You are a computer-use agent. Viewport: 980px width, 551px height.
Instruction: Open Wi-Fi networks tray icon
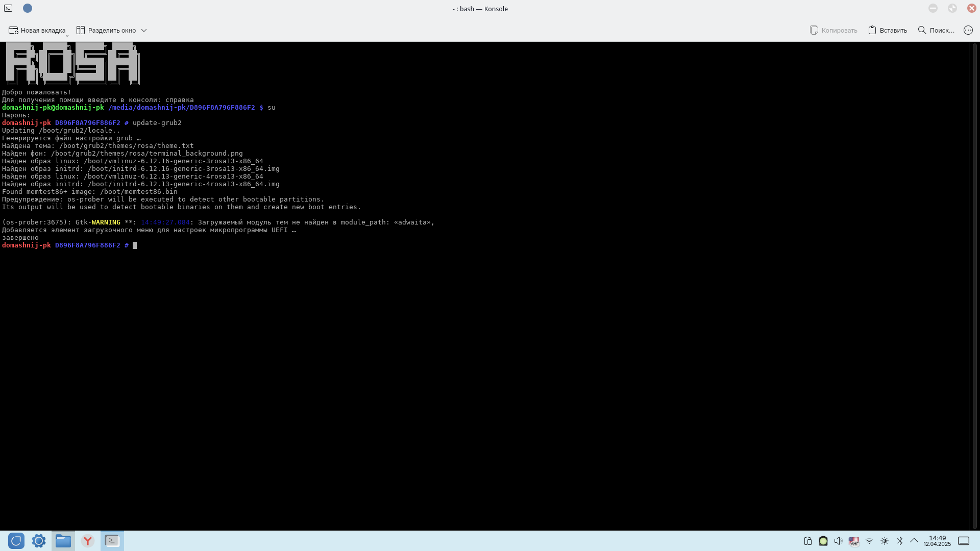[x=869, y=541]
